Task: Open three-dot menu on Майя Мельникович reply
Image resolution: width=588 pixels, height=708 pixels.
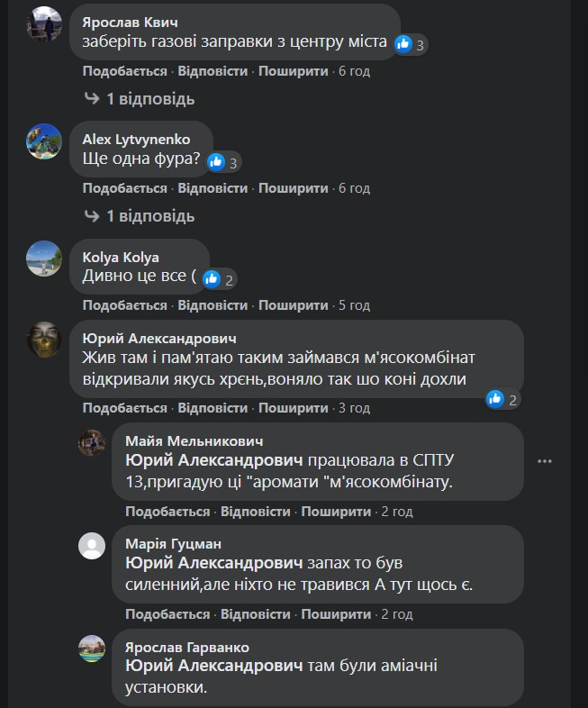Action: pos(544,461)
